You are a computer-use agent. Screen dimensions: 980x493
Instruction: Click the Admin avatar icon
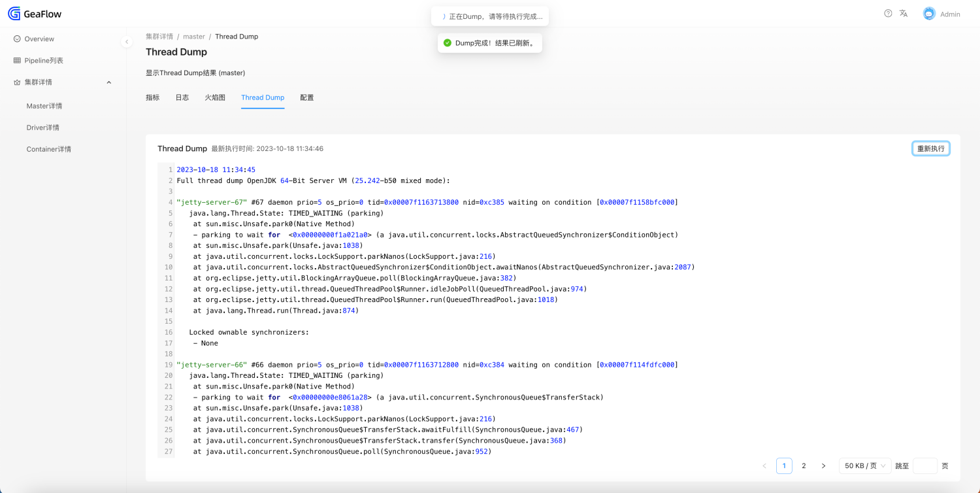[929, 13]
